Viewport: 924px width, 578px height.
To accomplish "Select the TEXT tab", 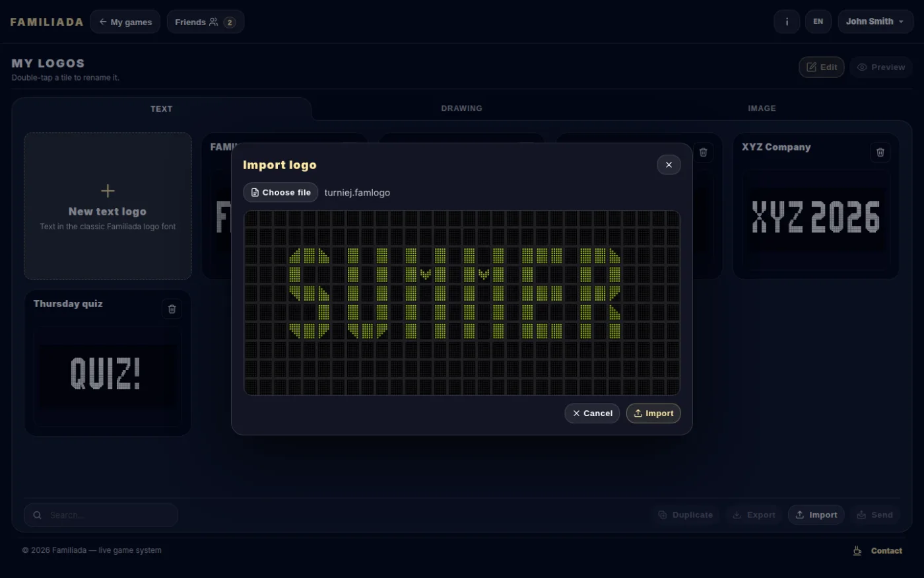I will (161, 109).
